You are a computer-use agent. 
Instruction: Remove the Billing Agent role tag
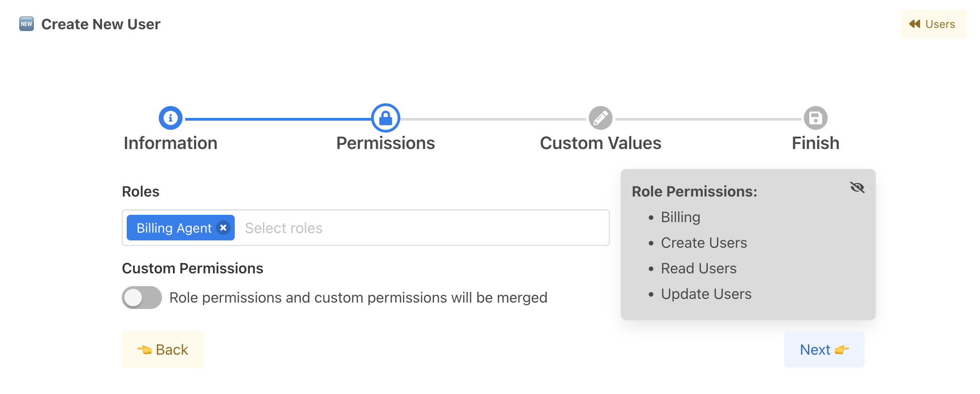(x=223, y=228)
